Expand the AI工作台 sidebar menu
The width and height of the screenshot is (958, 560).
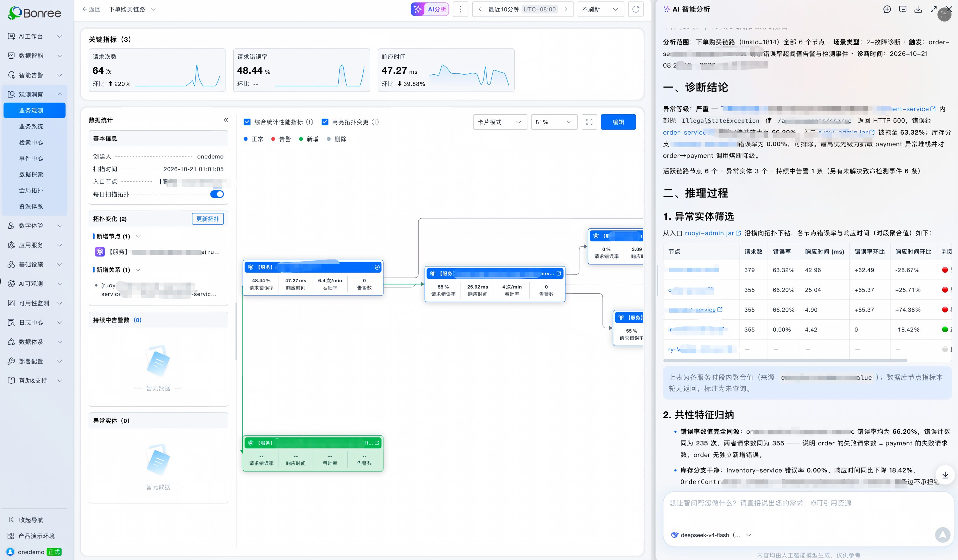tap(35, 37)
